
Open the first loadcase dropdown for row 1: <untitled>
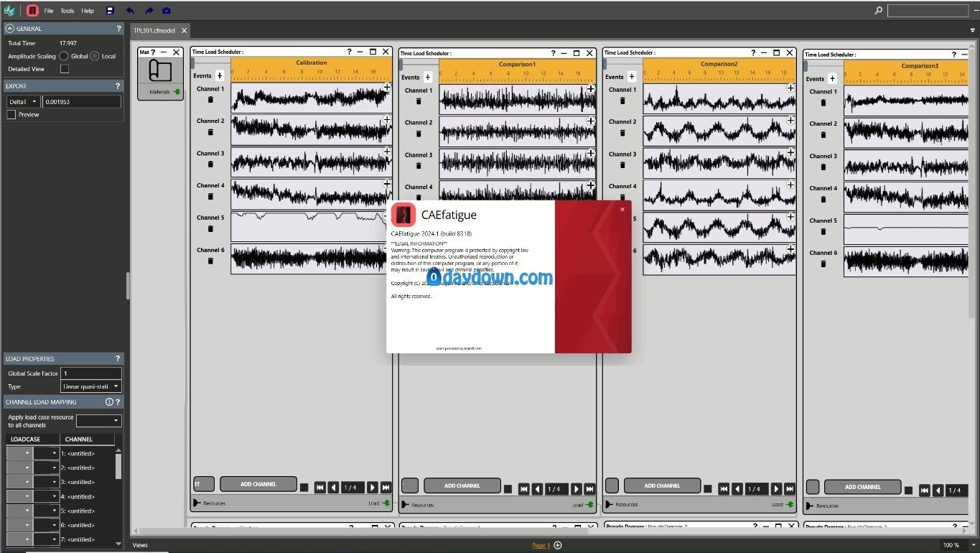[19, 453]
